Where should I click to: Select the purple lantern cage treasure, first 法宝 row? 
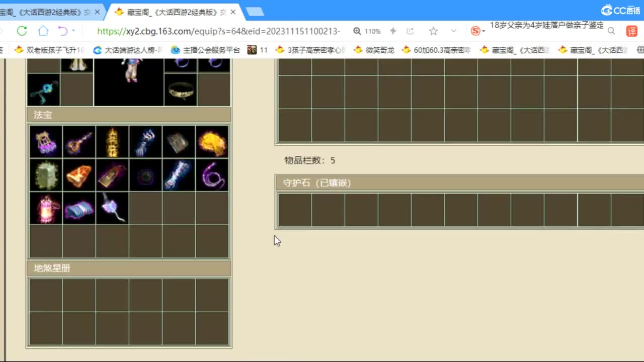point(46,141)
